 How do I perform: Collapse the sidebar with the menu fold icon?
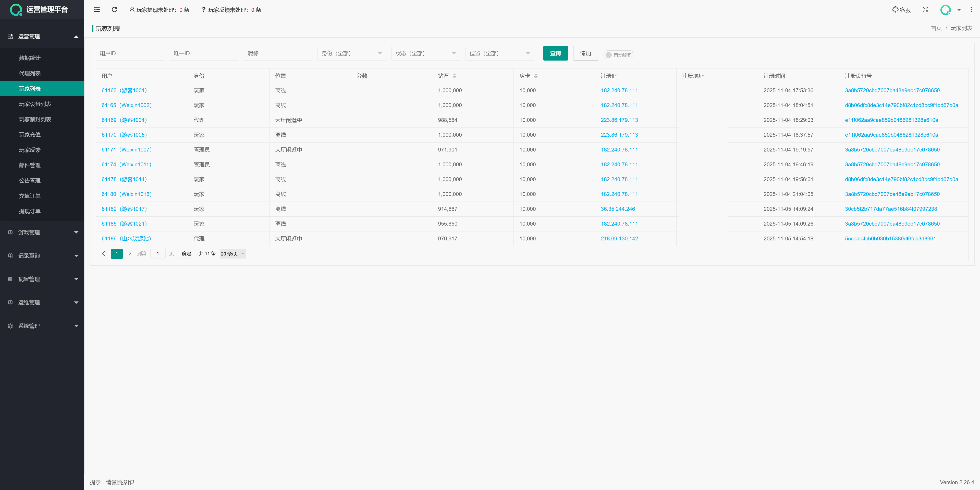97,9
